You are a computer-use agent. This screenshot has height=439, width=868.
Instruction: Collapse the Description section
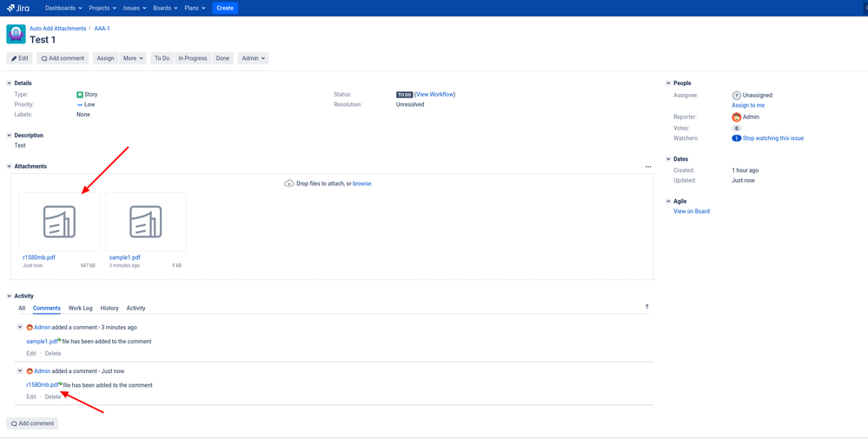[x=9, y=135]
